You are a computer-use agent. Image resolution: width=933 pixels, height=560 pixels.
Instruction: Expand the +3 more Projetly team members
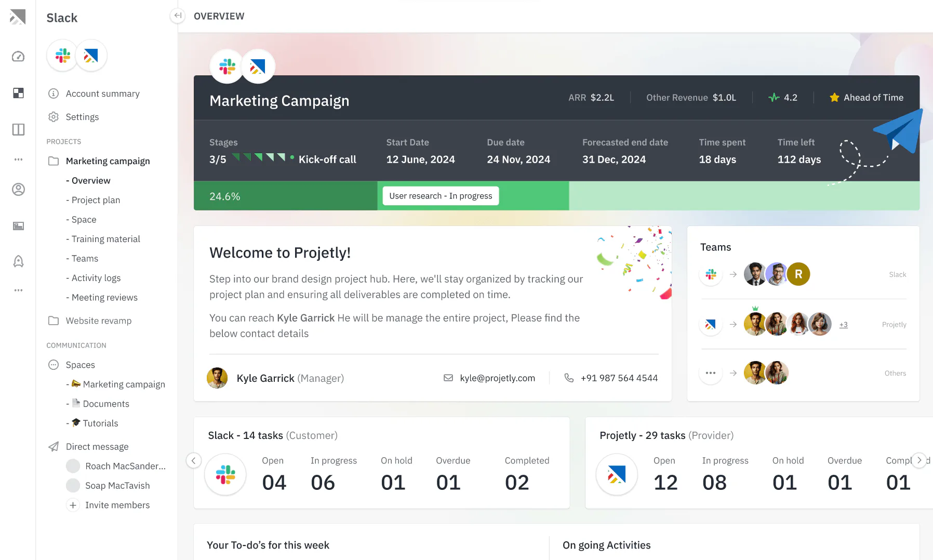(x=844, y=325)
